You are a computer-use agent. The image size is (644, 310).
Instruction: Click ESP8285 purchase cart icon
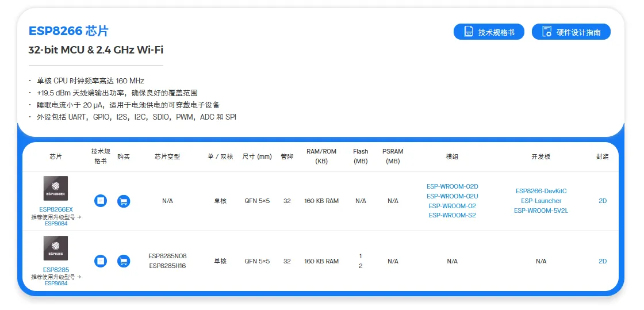(x=124, y=261)
